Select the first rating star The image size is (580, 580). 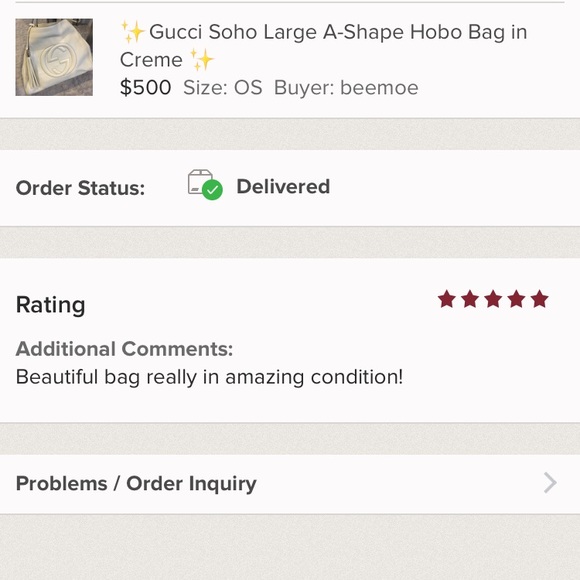447,299
